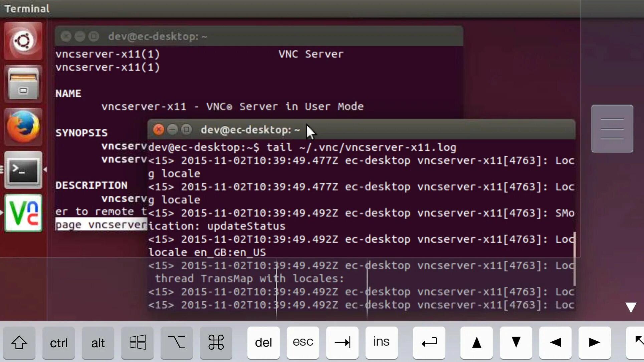Toggle the alt modifier key
Screen dimensions: 644x362
(x=98, y=343)
